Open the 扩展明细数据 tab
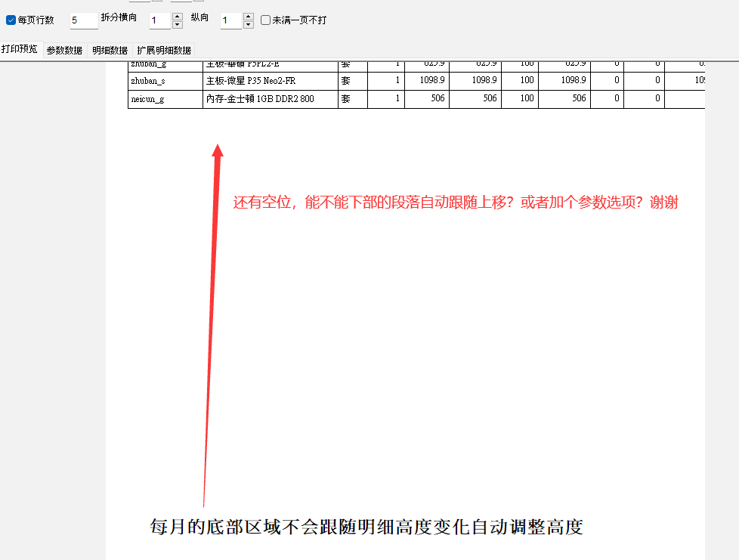 pyautogui.click(x=164, y=51)
